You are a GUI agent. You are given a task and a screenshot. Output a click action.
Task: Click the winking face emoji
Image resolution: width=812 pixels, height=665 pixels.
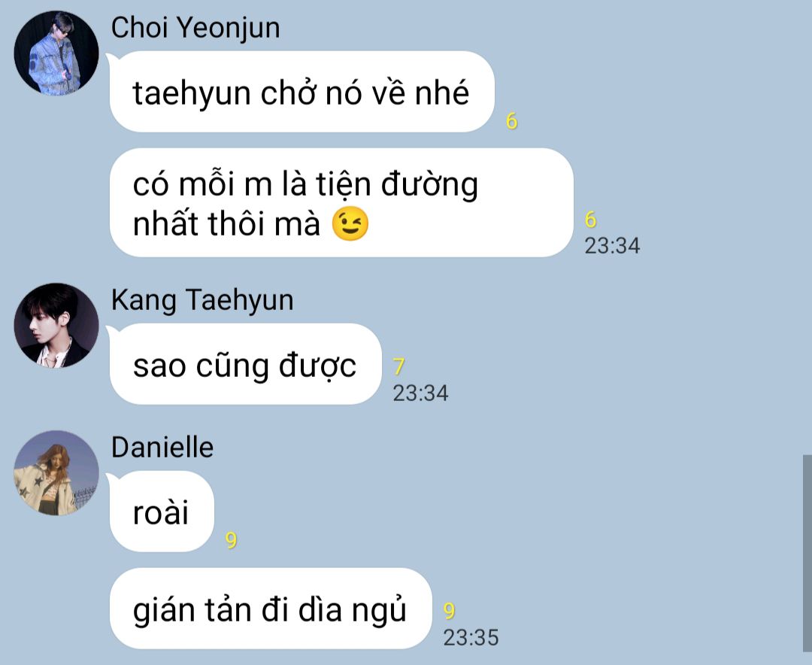point(350,224)
